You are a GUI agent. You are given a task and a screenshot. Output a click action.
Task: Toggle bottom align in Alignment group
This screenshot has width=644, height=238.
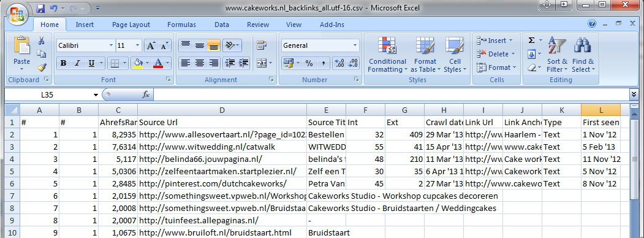[x=214, y=45]
